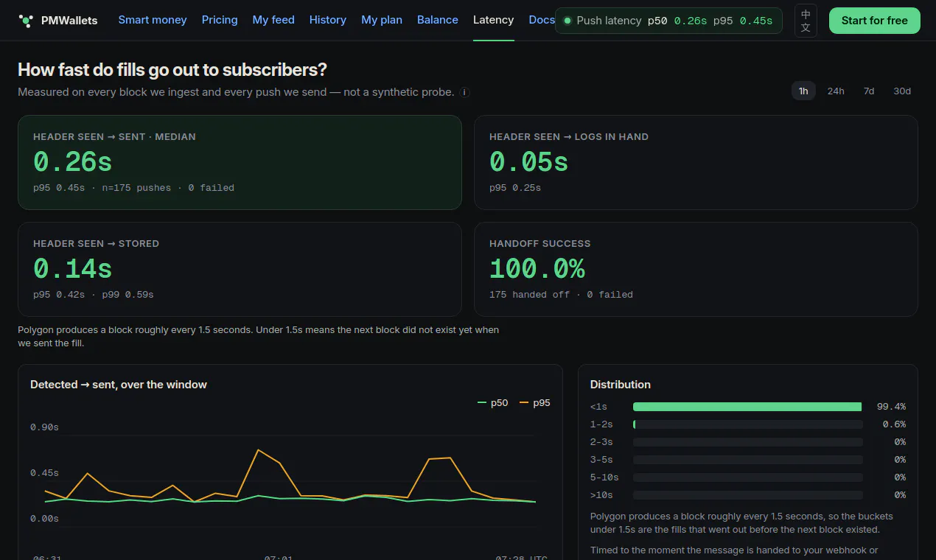Screen dimensions: 936x560
Task: Click the 100.0% handoff success value
Action: (x=537, y=268)
